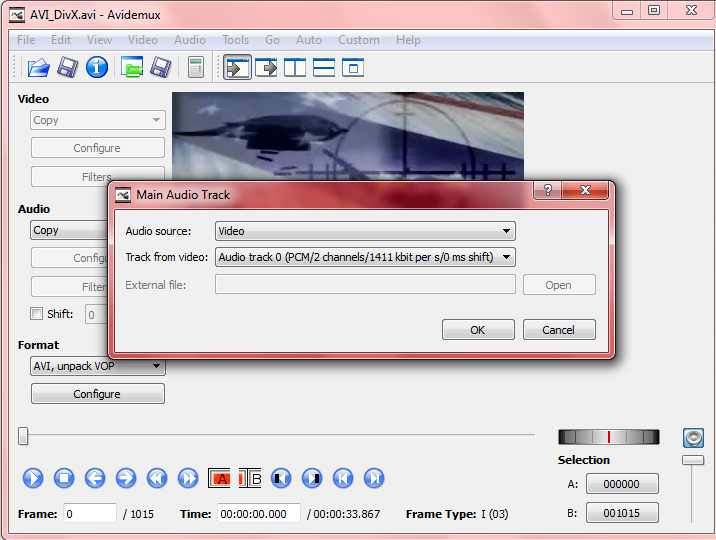This screenshot has width=716, height=540.
Task: Open the View menu
Action: 99,40
